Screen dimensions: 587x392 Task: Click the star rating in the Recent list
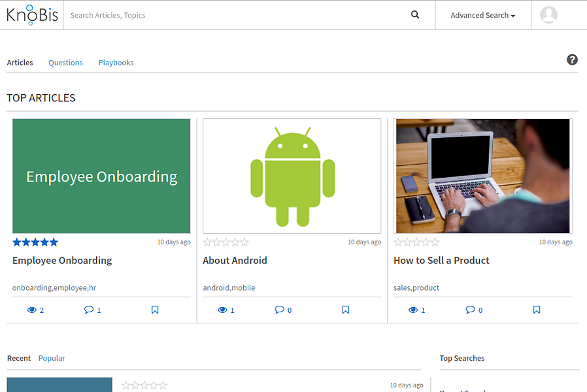[144, 385]
